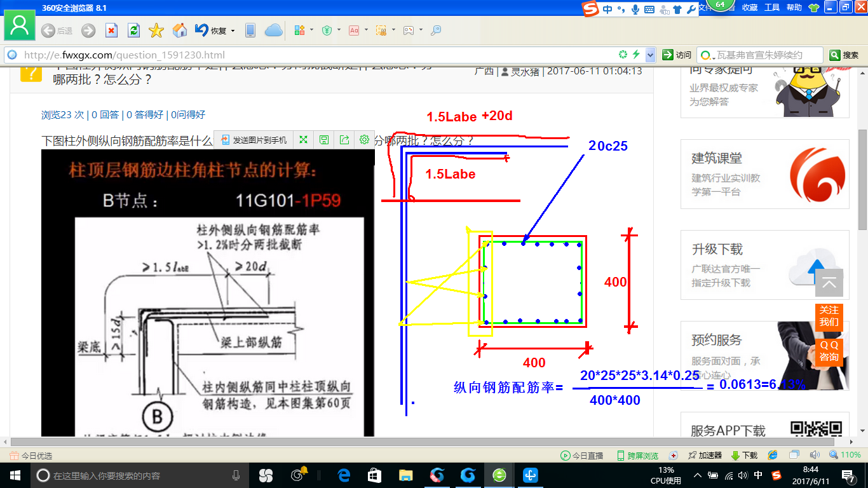Screen dimensions: 868x488
Task: Open 今日优选 in status bar
Action: (31, 456)
